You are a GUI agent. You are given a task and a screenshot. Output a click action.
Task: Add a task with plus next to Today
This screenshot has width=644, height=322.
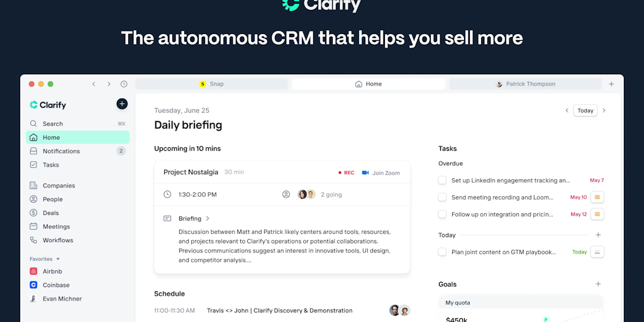pos(598,235)
